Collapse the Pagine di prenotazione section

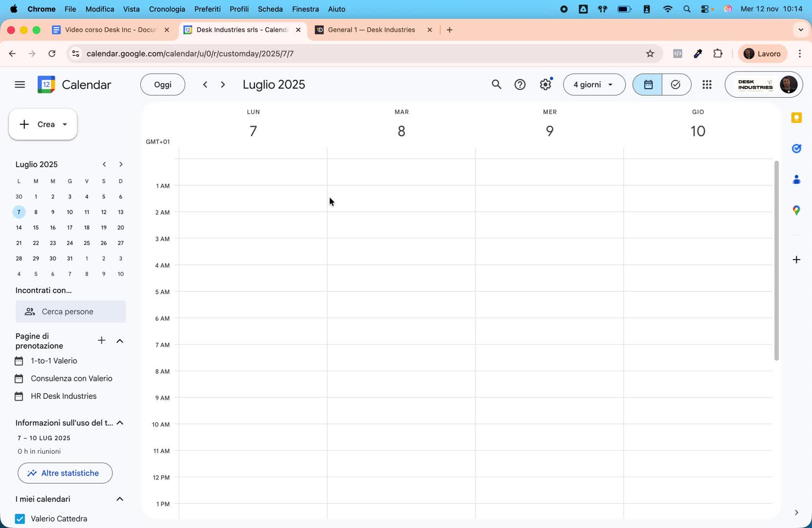coord(120,341)
